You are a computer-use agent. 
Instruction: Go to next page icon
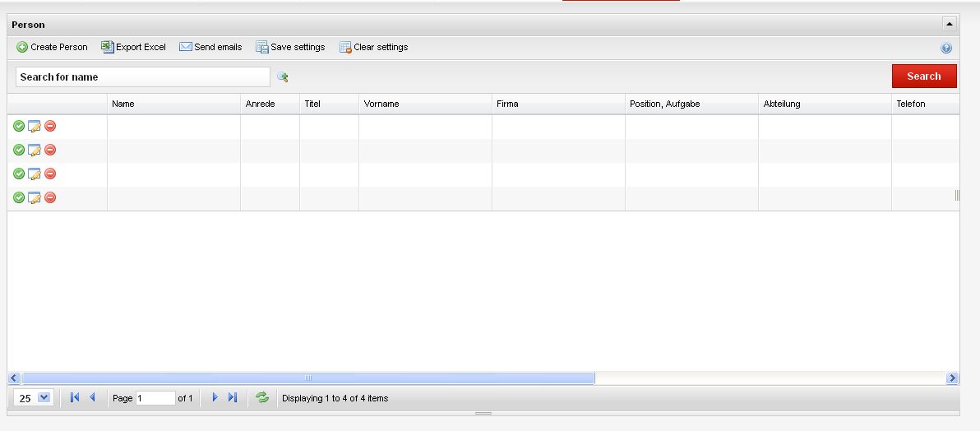coord(215,397)
